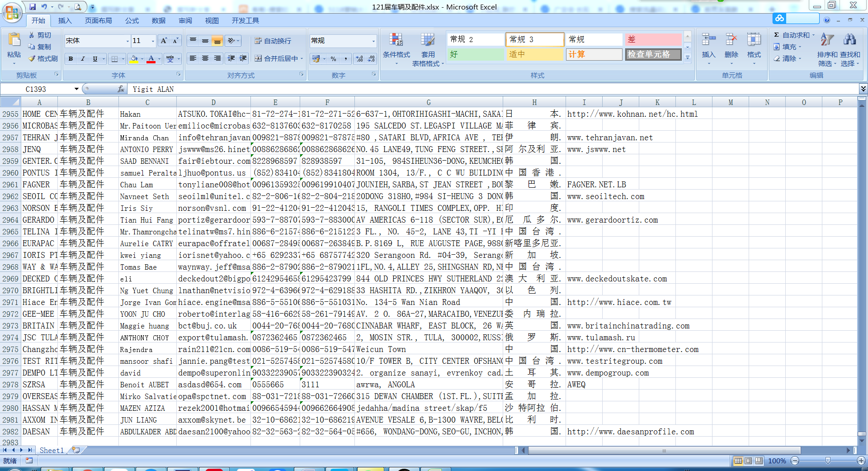This screenshot has width=868, height=471.
Task: Click the increase font size icon
Action: [164, 41]
